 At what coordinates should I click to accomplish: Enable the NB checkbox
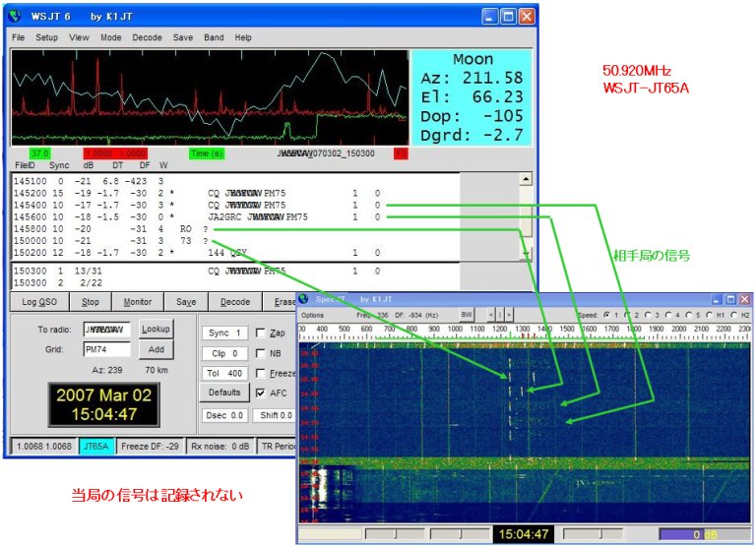(260, 353)
